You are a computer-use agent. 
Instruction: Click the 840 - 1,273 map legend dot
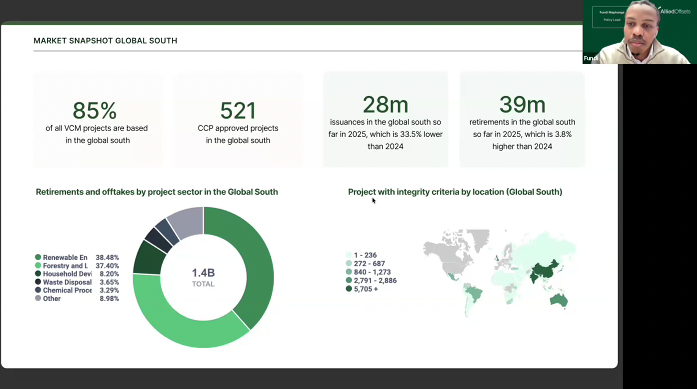point(349,272)
